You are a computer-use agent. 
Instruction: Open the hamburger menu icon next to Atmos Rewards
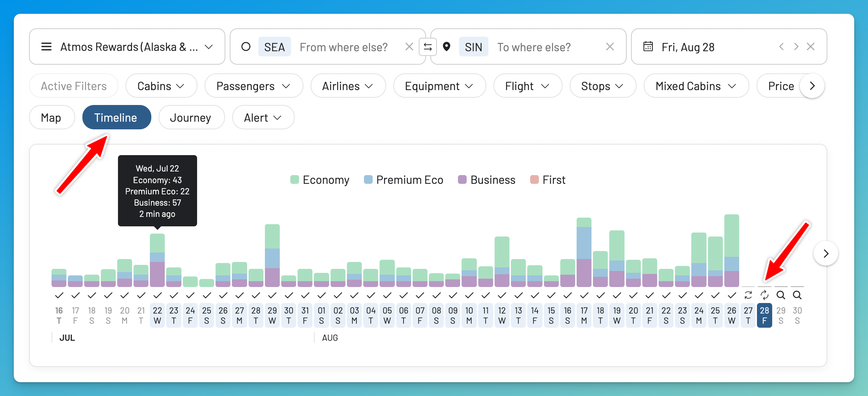coord(46,47)
